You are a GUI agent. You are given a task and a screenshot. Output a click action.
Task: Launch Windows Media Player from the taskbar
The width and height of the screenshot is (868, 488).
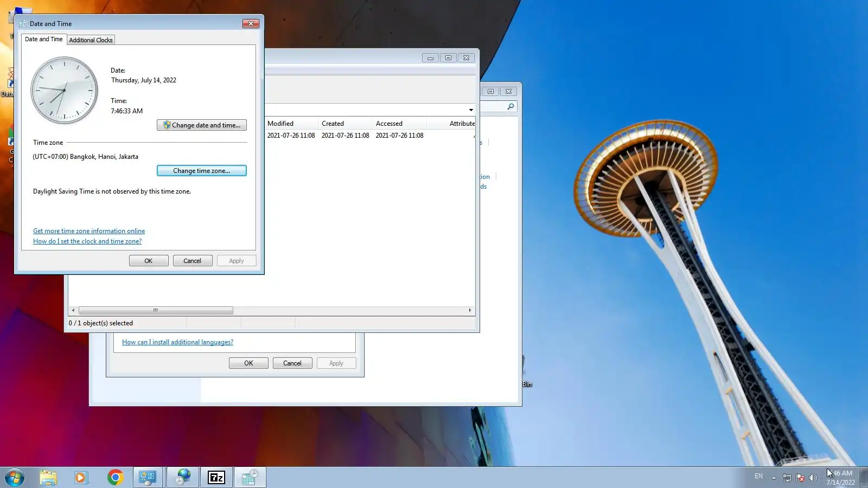pos(81,477)
